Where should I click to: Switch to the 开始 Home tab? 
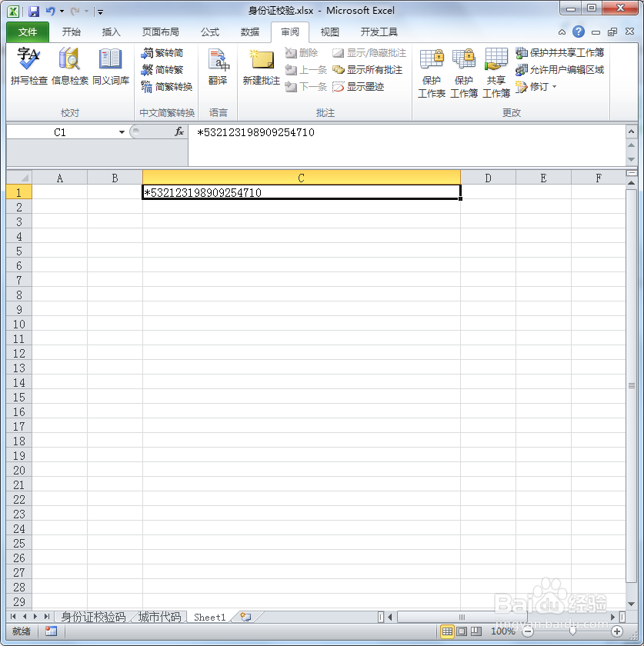click(x=72, y=32)
